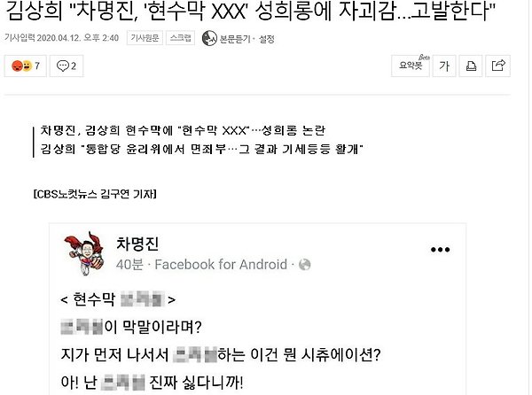Click the angry face reaction emoji

pyautogui.click(x=17, y=66)
